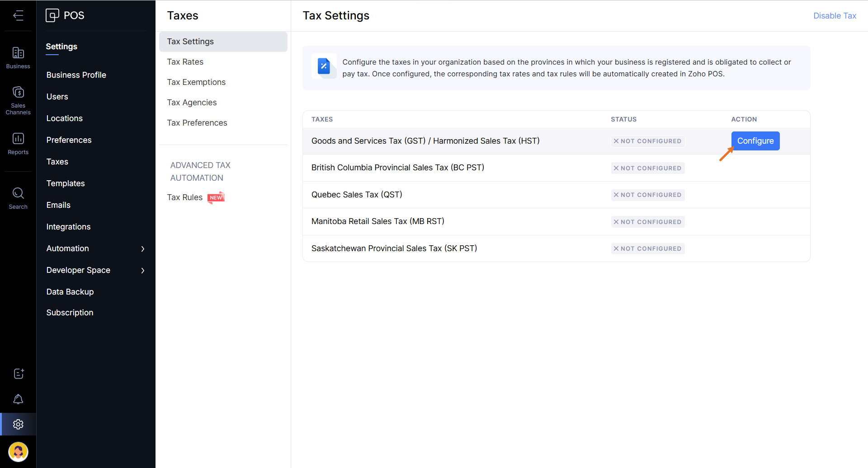Go to Tax Agencies
The height and width of the screenshot is (468, 868).
point(192,103)
